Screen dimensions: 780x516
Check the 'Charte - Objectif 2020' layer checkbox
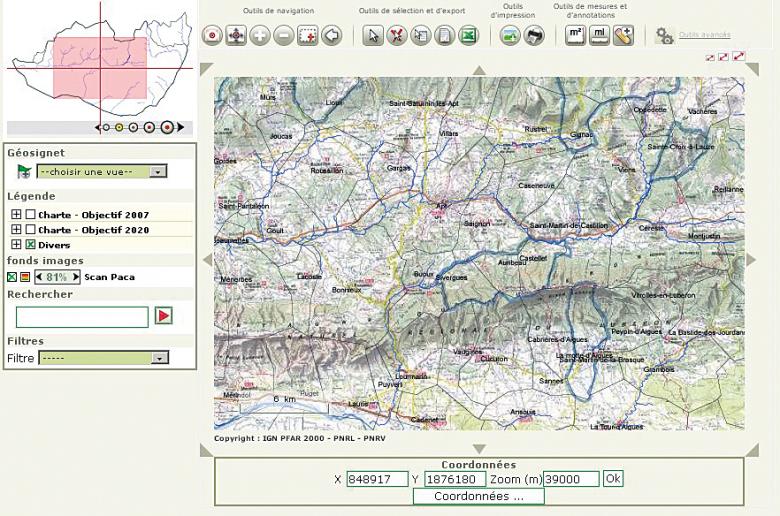click(x=30, y=229)
